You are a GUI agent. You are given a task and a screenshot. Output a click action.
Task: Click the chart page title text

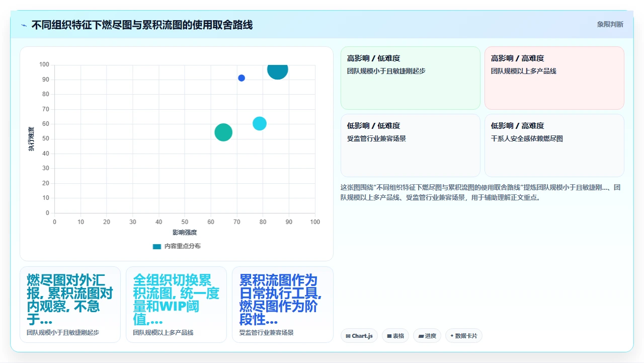tap(142, 25)
